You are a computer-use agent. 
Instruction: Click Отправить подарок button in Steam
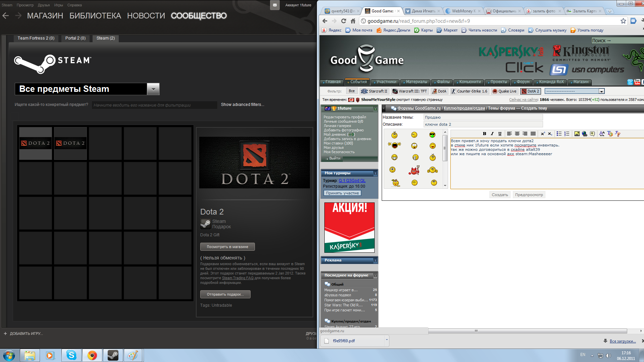[225, 294]
